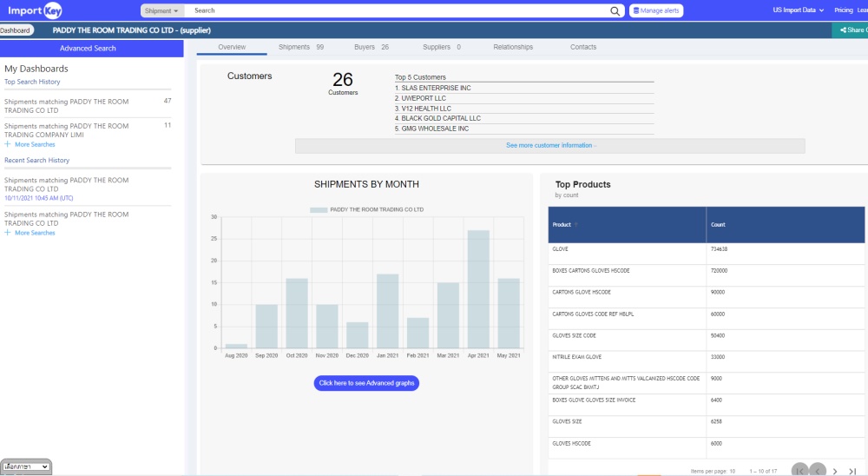
Task: Jump to last page of products table
Action: tap(853, 470)
